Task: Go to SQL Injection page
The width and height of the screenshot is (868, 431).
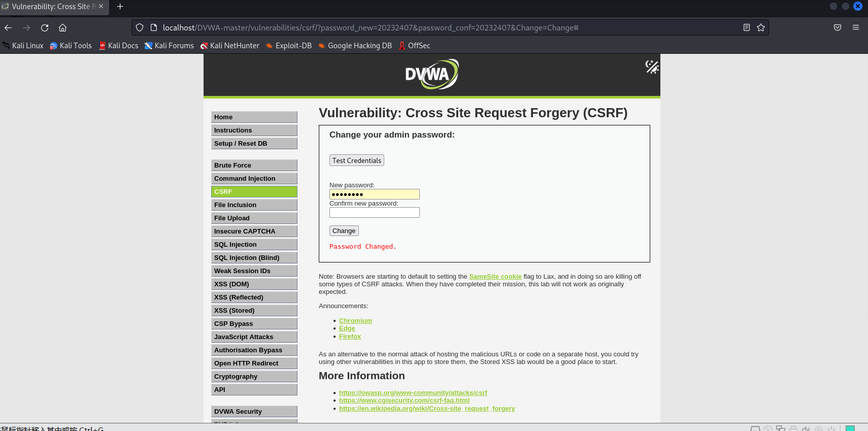Action: [254, 244]
